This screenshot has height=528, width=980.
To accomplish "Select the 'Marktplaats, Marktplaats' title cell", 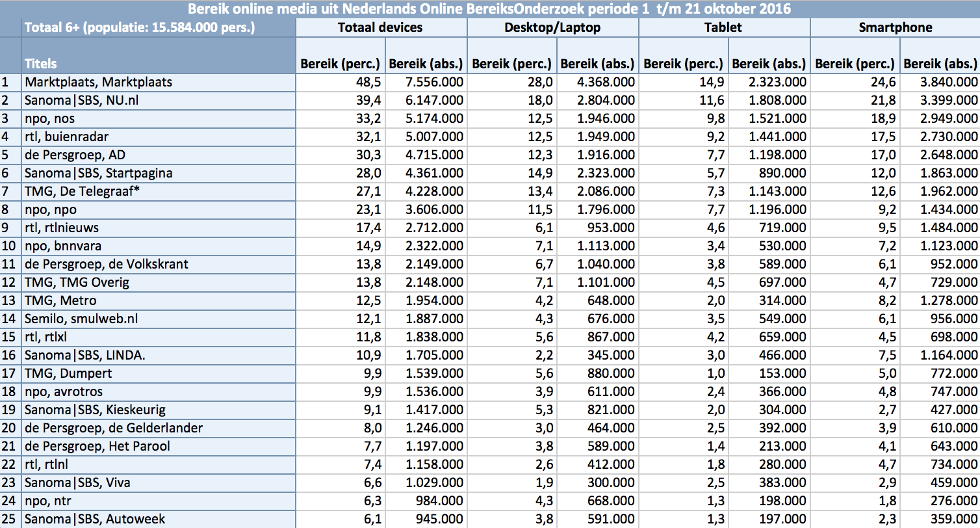I will (x=98, y=82).
